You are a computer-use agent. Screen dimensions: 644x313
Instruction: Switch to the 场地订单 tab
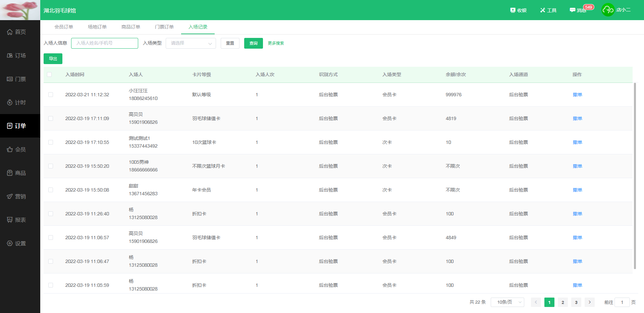point(97,27)
